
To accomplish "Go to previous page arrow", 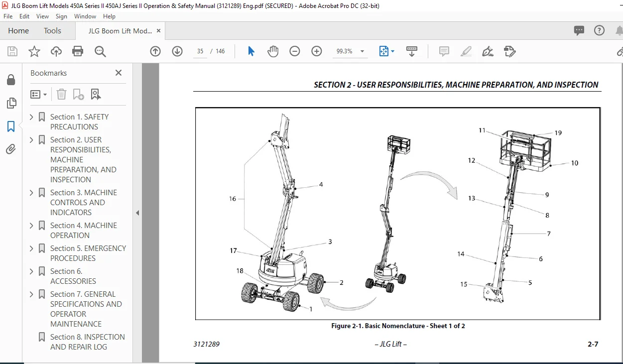I will [x=155, y=51].
